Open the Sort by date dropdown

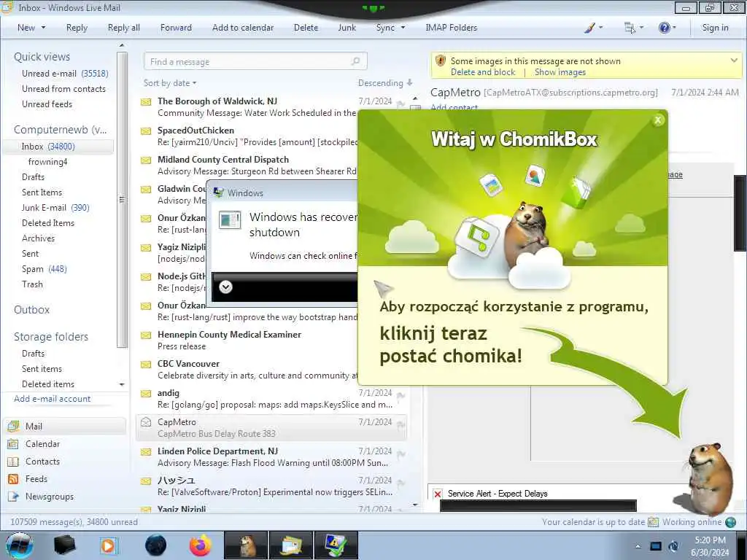[x=169, y=83]
